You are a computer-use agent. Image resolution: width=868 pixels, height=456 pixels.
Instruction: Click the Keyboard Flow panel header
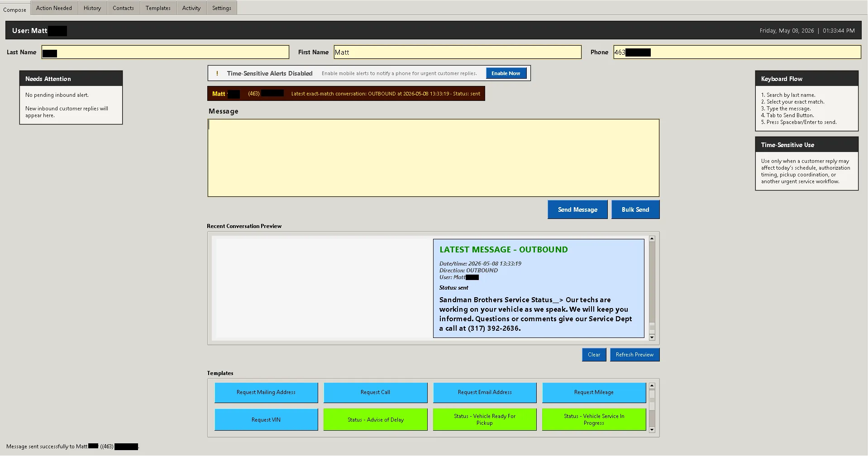click(x=807, y=79)
